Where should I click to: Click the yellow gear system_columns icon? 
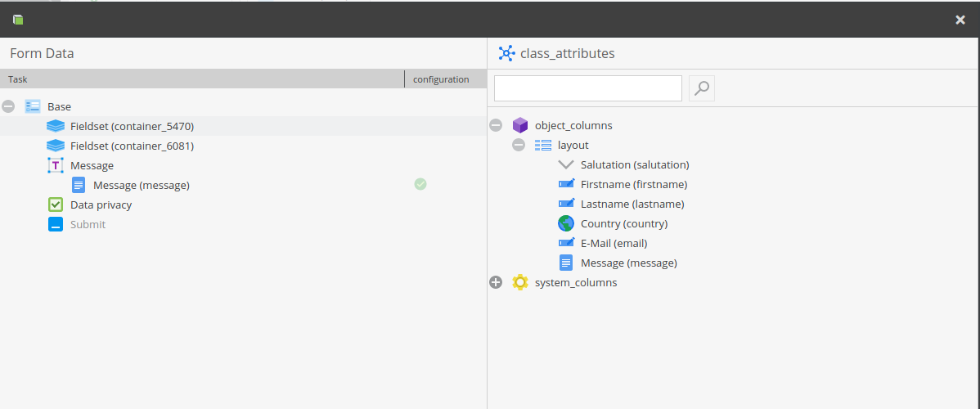tap(520, 282)
